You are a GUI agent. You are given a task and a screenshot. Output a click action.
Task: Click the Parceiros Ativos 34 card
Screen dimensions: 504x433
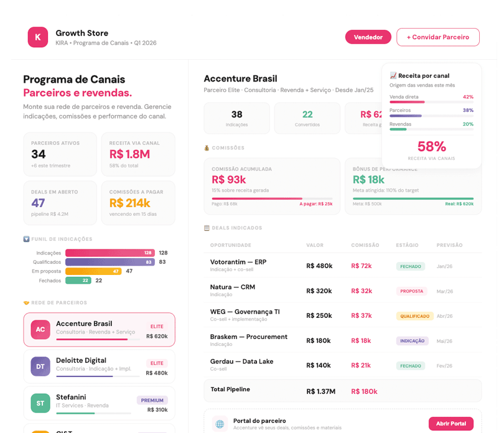[x=60, y=154]
